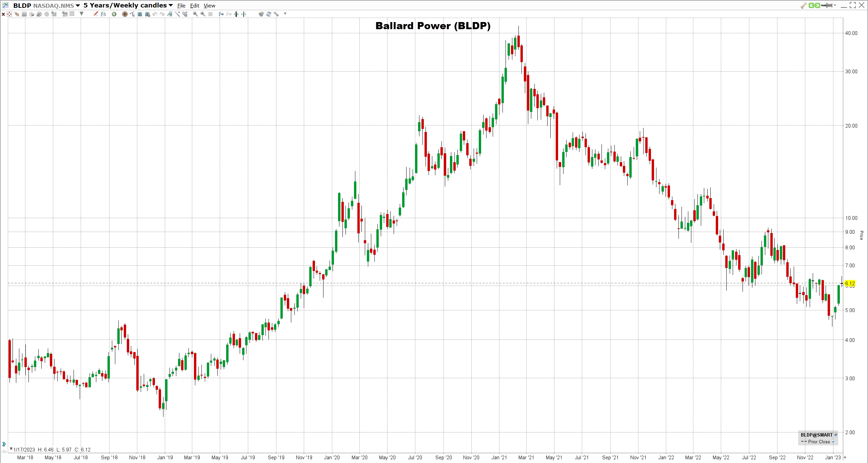Uncheck the Prior Close checkbox
Image resolution: width=868 pixels, height=463 pixels.
(833, 442)
